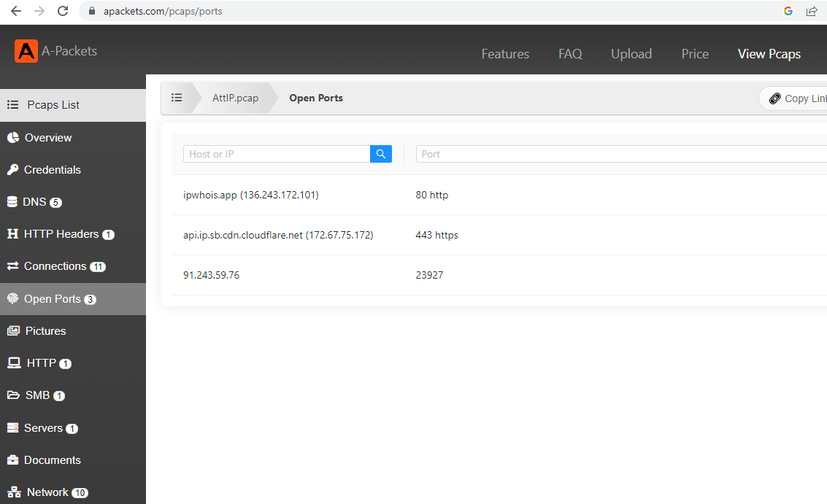Click the A-Packets logo icon
Screen dimensions: 827x504
(x=26, y=51)
